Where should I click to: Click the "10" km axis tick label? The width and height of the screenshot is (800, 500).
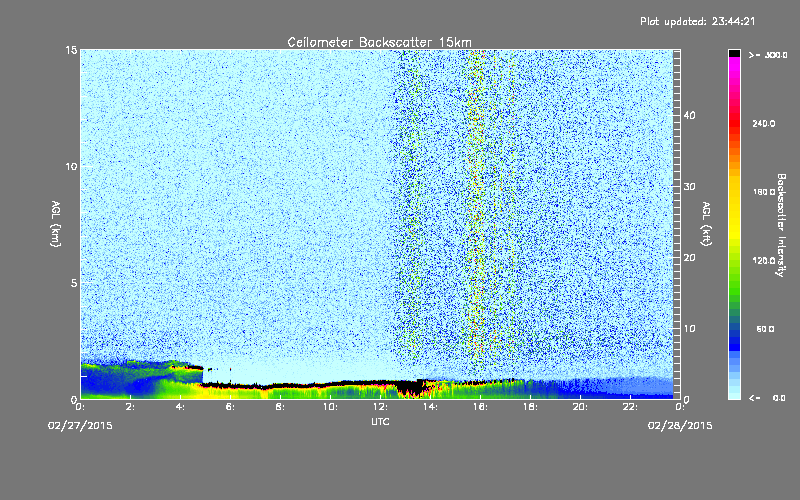click(x=71, y=167)
